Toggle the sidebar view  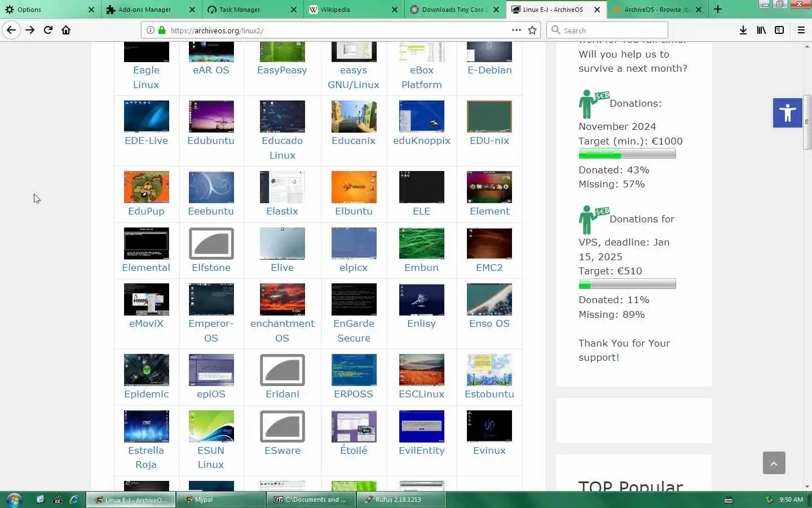pos(779,30)
